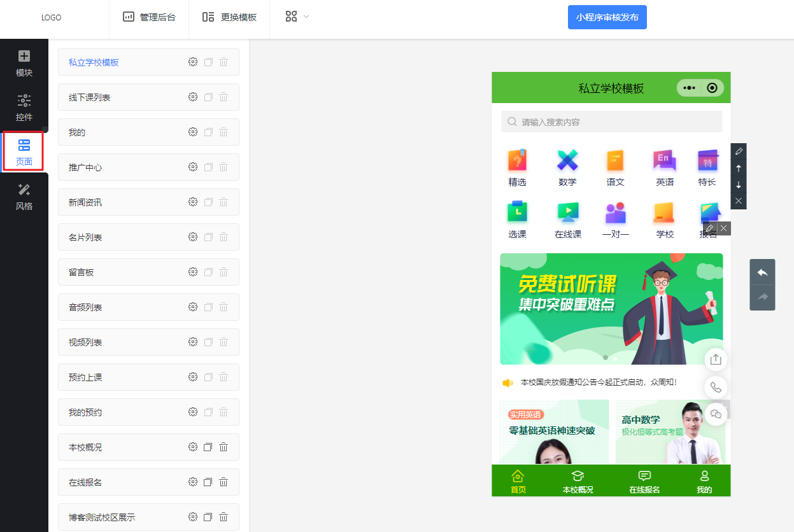Click the floating phone call button
Viewport: 794px width, 532px height.
tap(716, 387)
